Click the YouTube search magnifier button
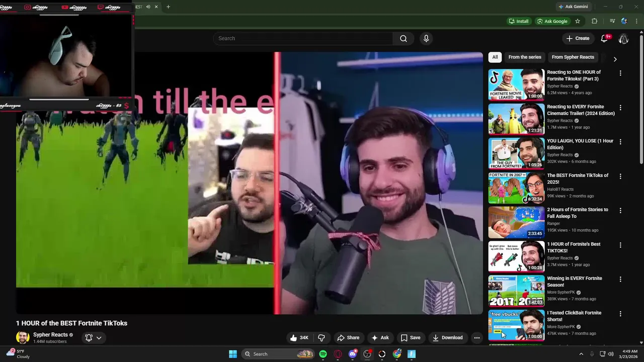The width and height of the screenshot is (644, 362). click(x=404, y=38)
